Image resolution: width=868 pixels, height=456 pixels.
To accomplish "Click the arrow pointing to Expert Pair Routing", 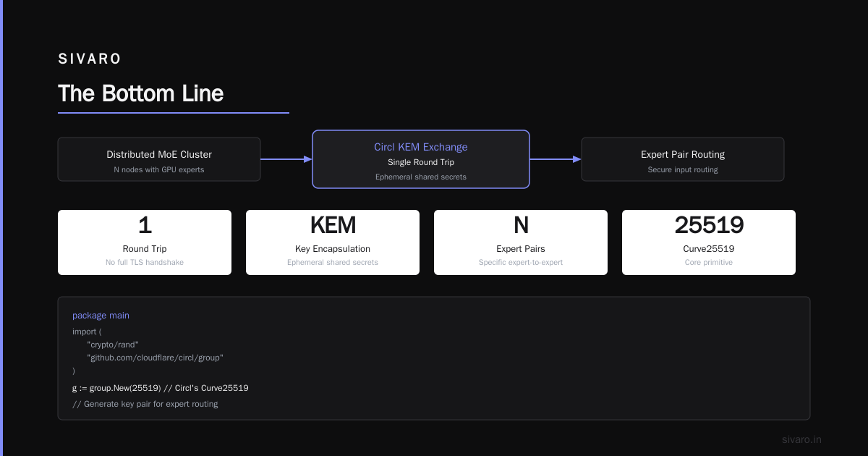I will [556, 159].
